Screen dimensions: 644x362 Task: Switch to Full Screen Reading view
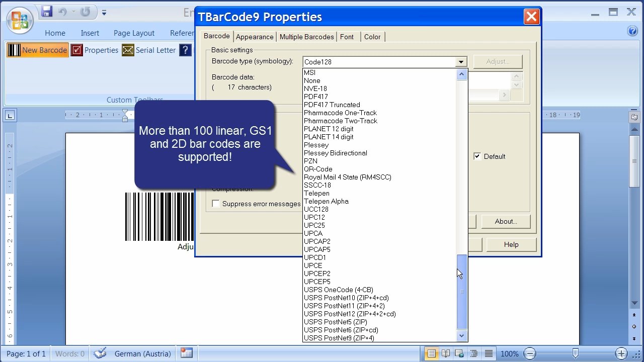point(446,353)
